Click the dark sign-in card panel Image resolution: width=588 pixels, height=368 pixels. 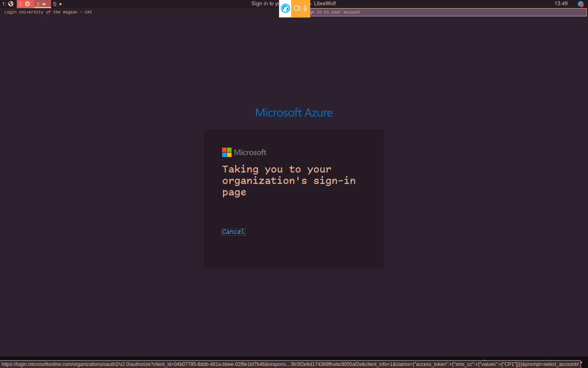pos(294,254)
